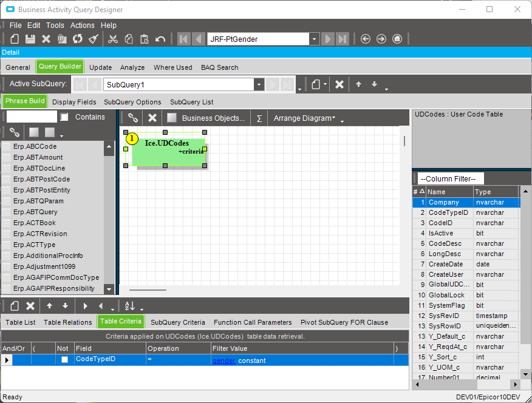Image resolution: width=532 pixels, height=403 pixels.
Task: Click the gender filter value link
Action: click(x=224, y=361)
